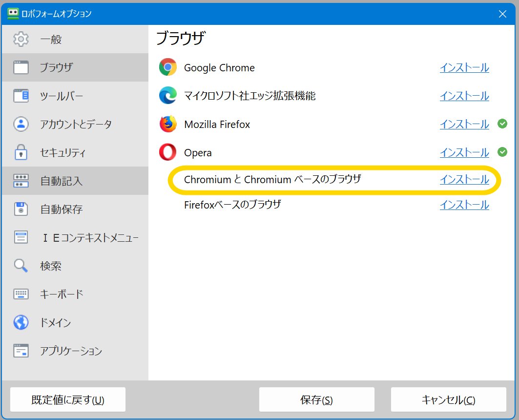Click the Opera label text
This screenshot has width=519, height=420.
point(198,153)
